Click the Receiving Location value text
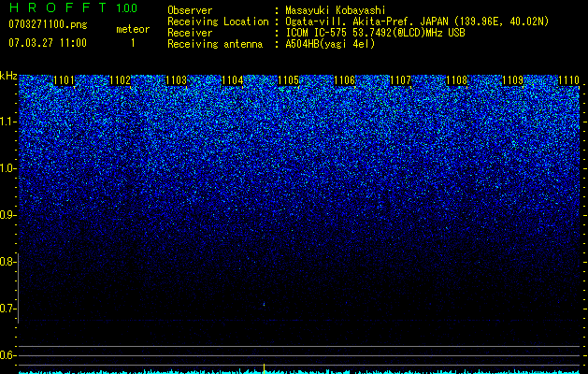Screen dimensions: 588x374 tap(415, 22)
